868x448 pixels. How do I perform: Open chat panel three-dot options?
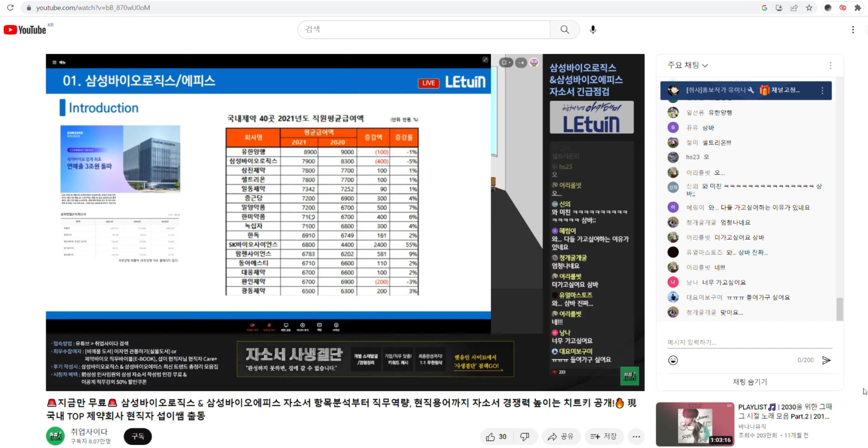[x=831, y=66]
